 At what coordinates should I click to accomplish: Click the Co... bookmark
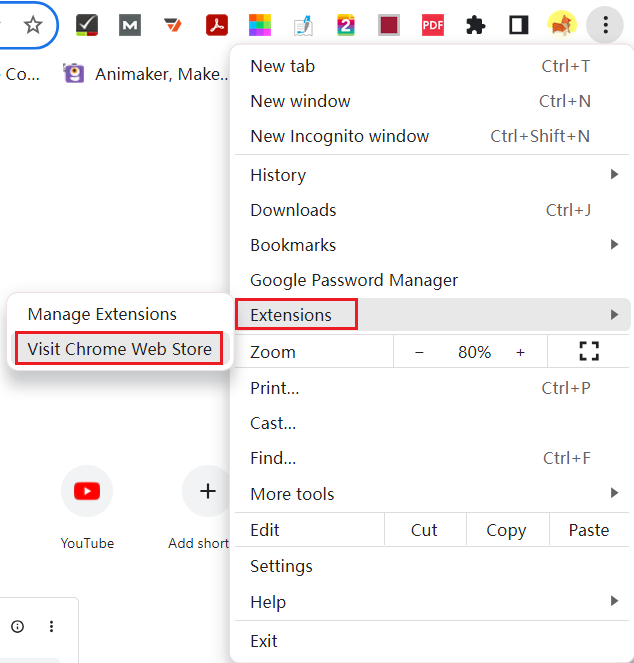[20, 74]
